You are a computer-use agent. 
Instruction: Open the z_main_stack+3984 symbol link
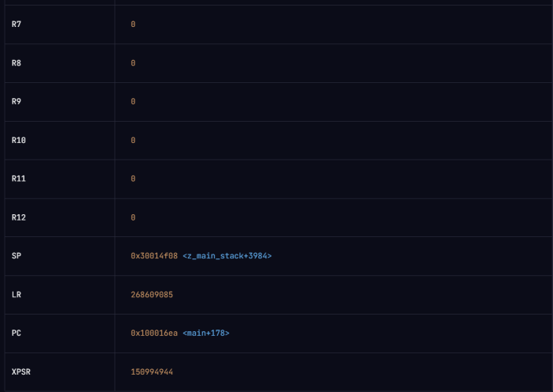[x=228, y=256]
